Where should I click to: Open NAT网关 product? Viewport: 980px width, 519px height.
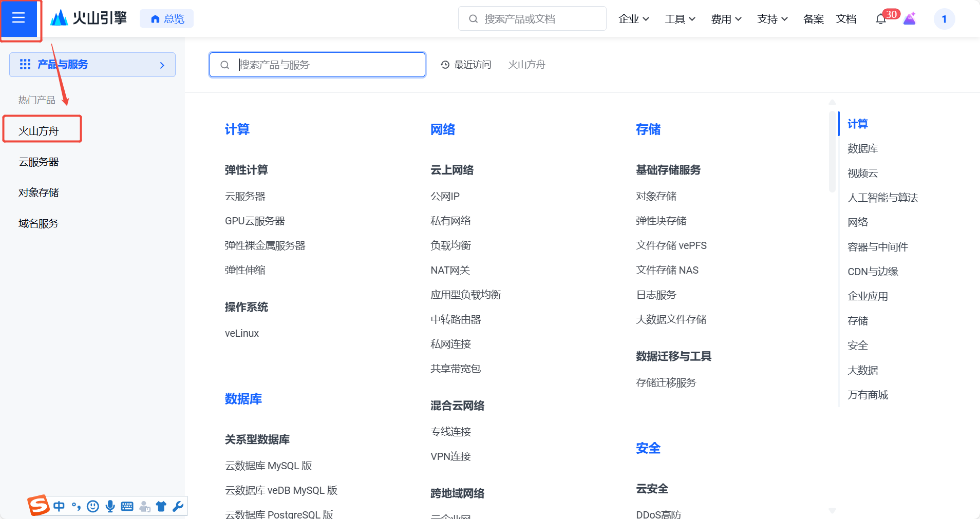(450, 270)
